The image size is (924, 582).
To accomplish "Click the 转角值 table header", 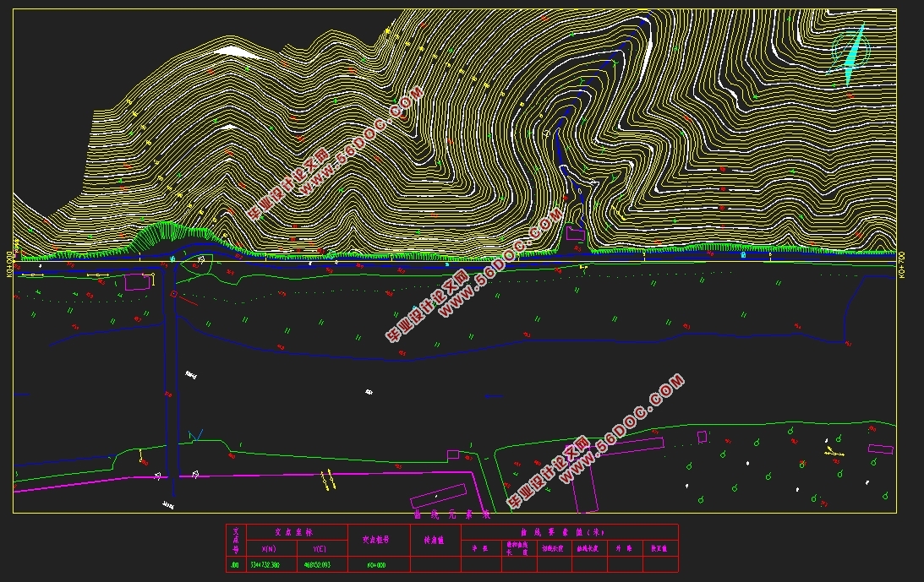I will point(435,540).
